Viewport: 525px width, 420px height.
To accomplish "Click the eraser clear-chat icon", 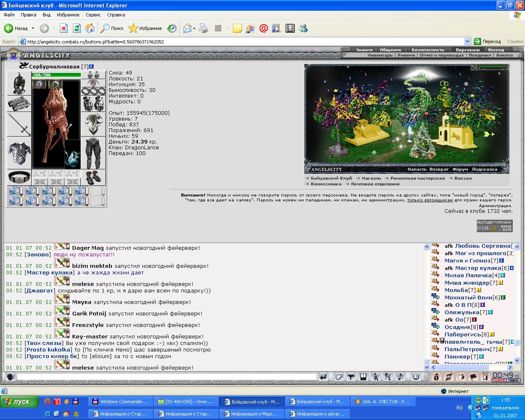I will click(339, 377).
